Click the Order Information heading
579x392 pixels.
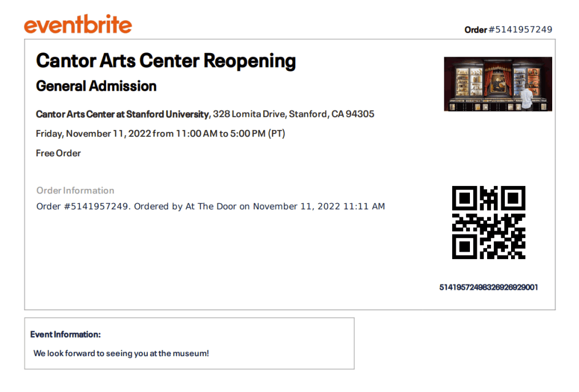tap(75, 191)
